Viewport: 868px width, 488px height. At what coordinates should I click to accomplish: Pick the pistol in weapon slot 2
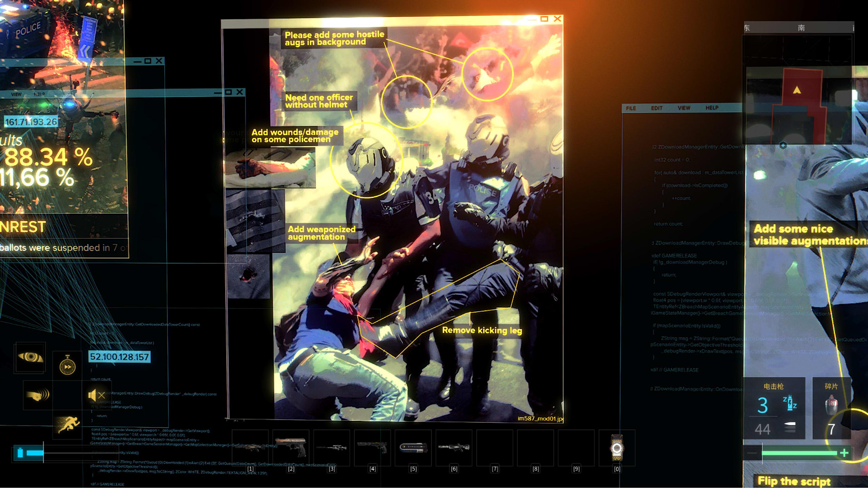coord(291,447)
